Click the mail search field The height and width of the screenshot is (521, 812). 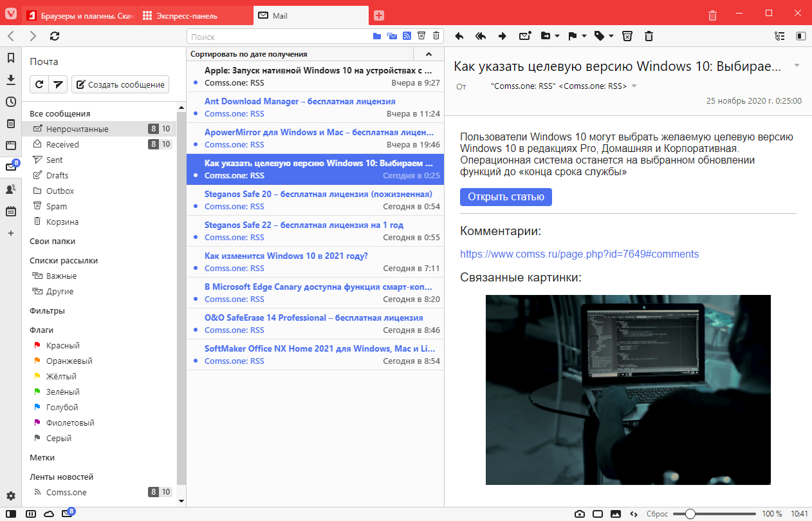[279, 37]
